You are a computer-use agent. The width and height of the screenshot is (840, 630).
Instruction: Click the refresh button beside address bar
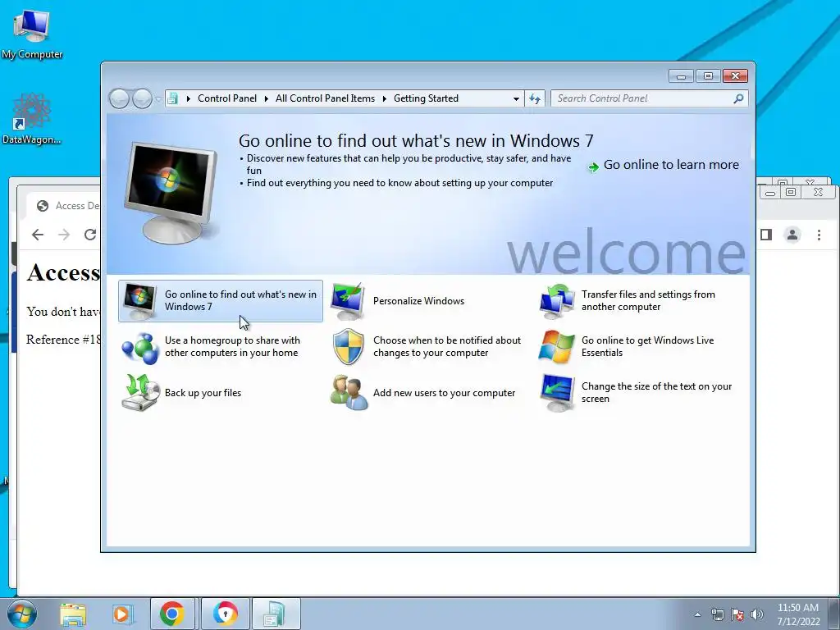click(x=535, y=98)
